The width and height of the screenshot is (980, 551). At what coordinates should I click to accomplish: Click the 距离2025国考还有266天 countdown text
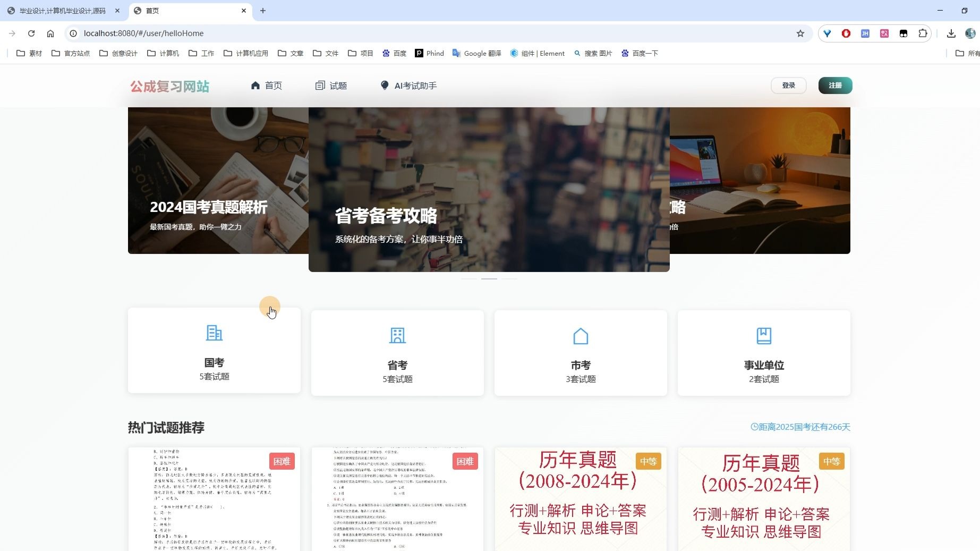coord(800,427)
